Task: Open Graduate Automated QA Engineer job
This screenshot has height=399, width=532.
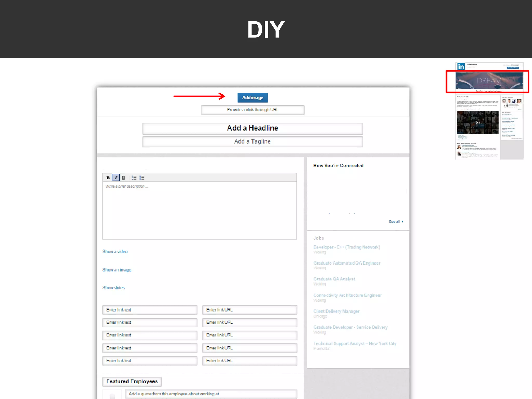Action: point(347,263)
